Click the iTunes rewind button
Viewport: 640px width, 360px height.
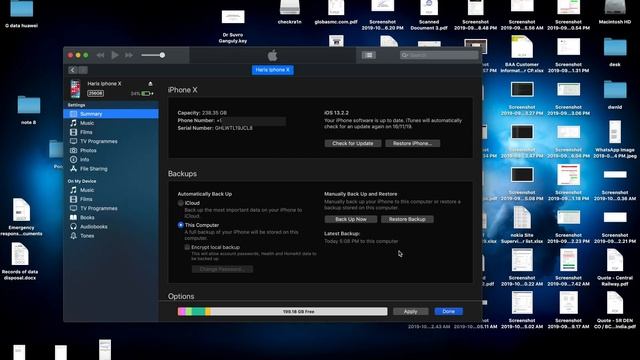100,55
